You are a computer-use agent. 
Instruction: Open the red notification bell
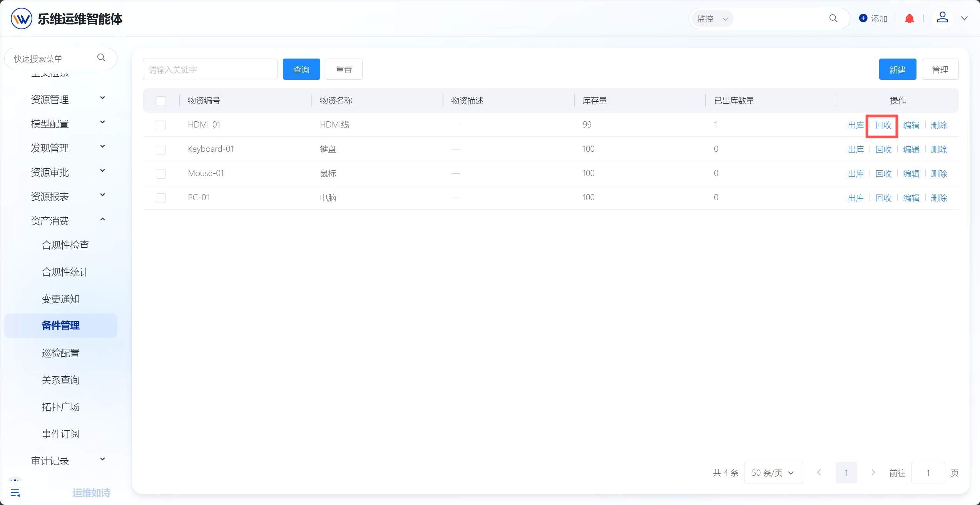pyautogui.click(x=910, y=18)
